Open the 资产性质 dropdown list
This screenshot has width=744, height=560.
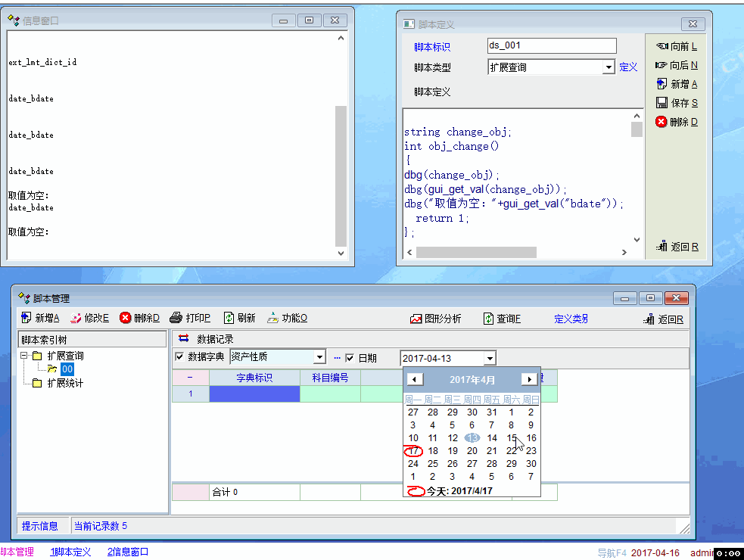(x=319, y=358)
